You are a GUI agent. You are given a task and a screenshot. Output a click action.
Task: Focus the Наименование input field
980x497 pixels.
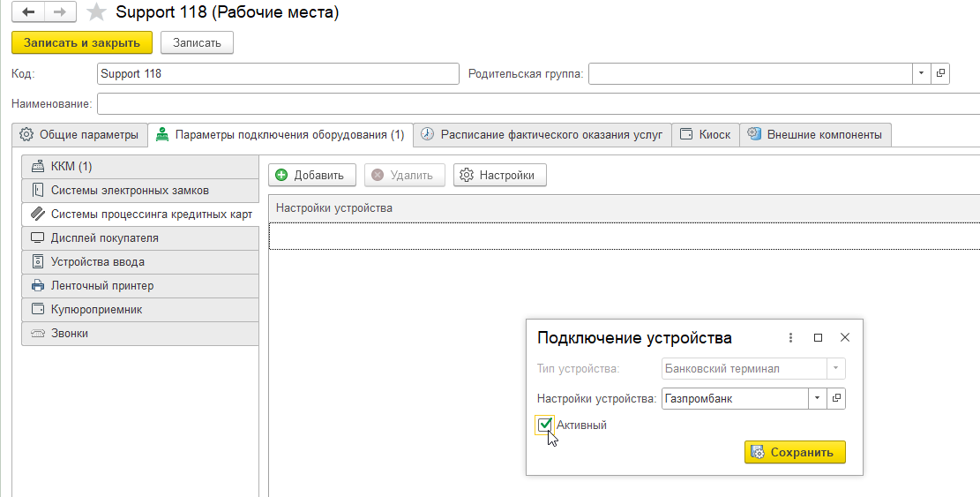(x=538, y=104)
